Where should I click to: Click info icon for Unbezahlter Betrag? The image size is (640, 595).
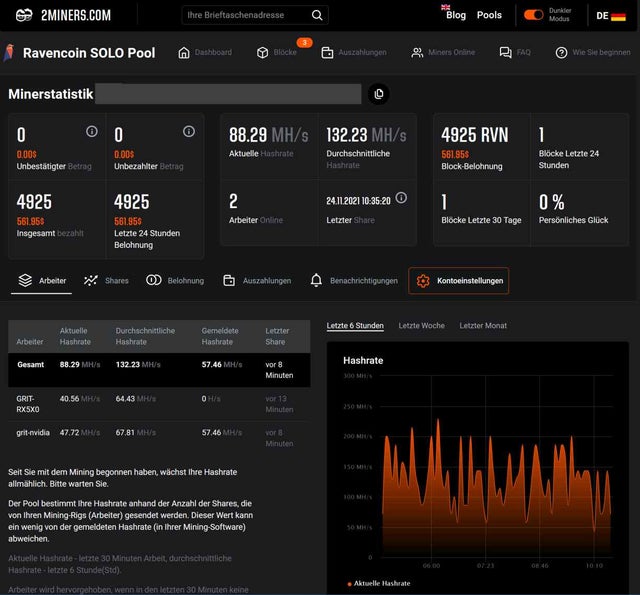tap(189, 131)
